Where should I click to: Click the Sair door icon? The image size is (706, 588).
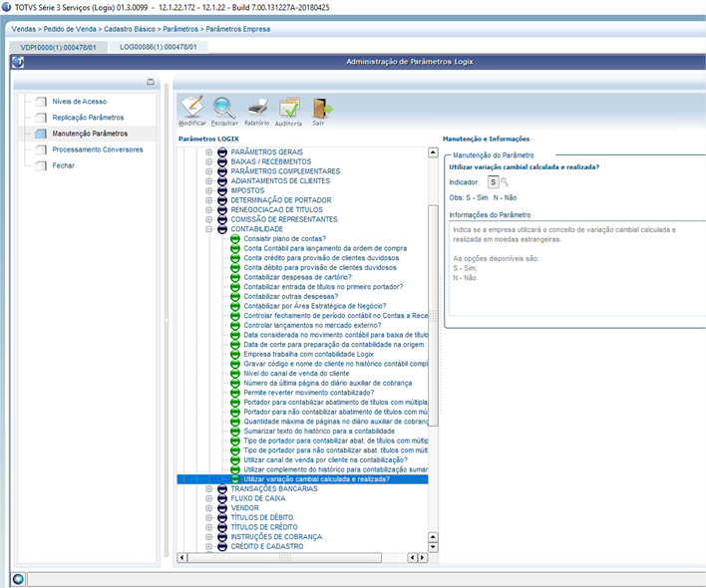tap(322, 108)
